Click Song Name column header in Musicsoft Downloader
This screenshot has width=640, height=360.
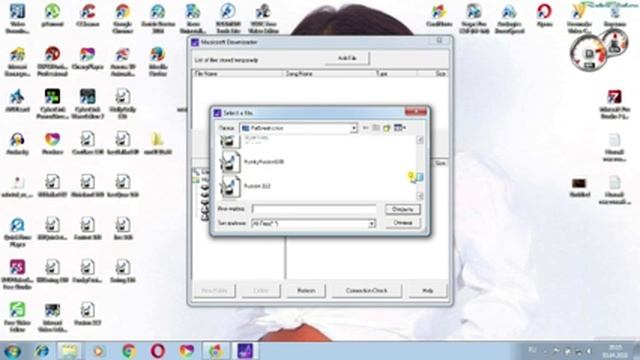coord(329,74)
